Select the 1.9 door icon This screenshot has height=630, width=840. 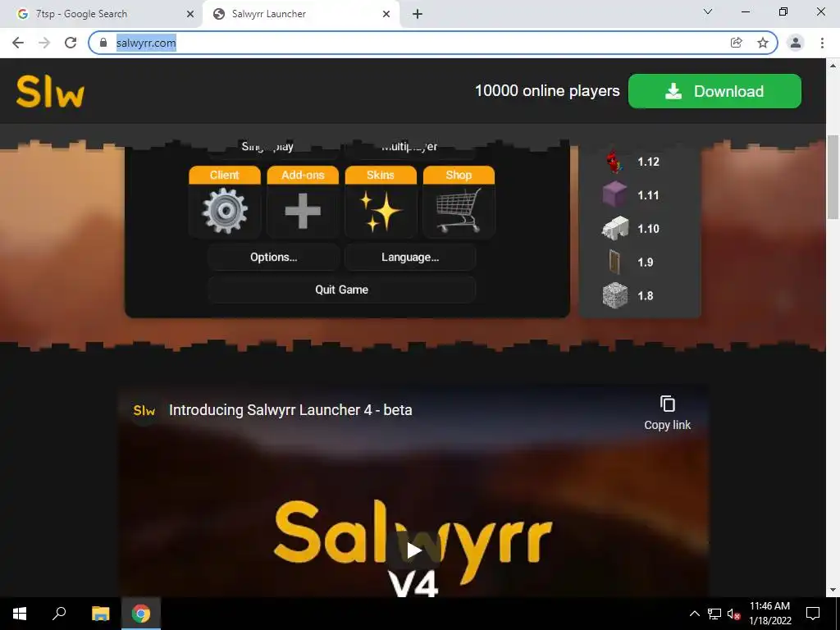(x=614, y=262)
